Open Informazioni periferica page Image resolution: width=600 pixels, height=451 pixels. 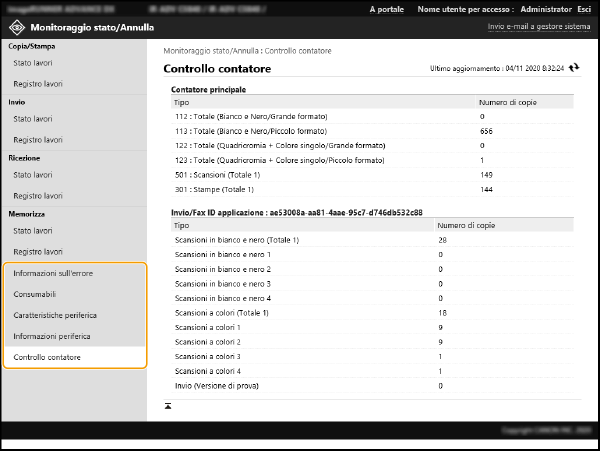[x=52, y=336]
